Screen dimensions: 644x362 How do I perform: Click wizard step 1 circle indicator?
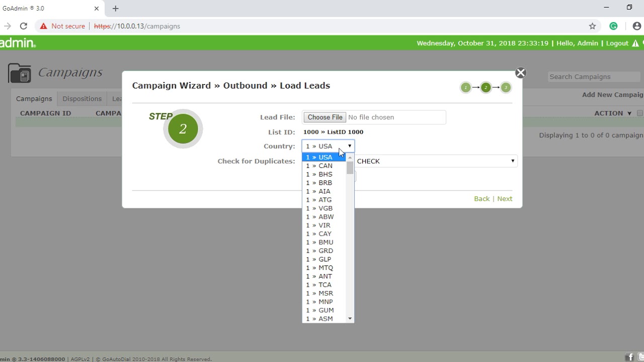tap(465, 87)
